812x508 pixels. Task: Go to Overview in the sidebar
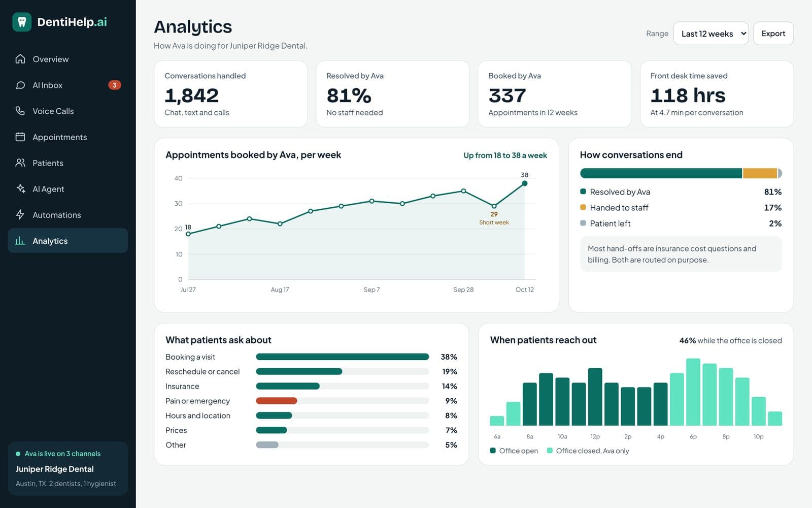coord(68,59)
